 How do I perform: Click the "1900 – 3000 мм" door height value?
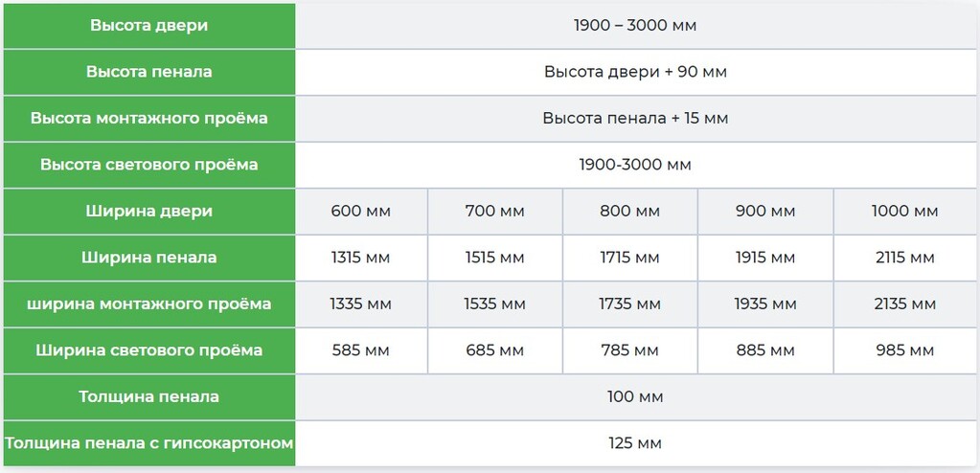click(635, 25)
